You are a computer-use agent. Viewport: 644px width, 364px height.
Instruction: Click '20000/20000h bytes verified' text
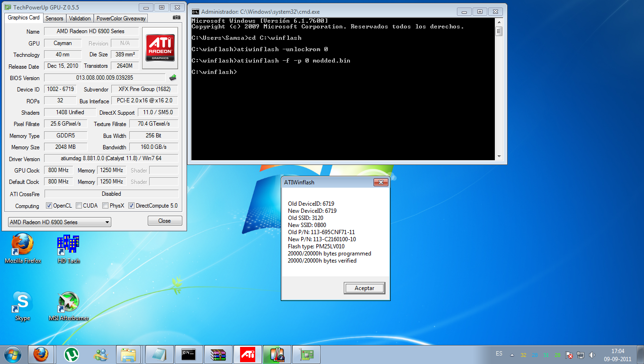pyautogui.click(x=322, y=261)
